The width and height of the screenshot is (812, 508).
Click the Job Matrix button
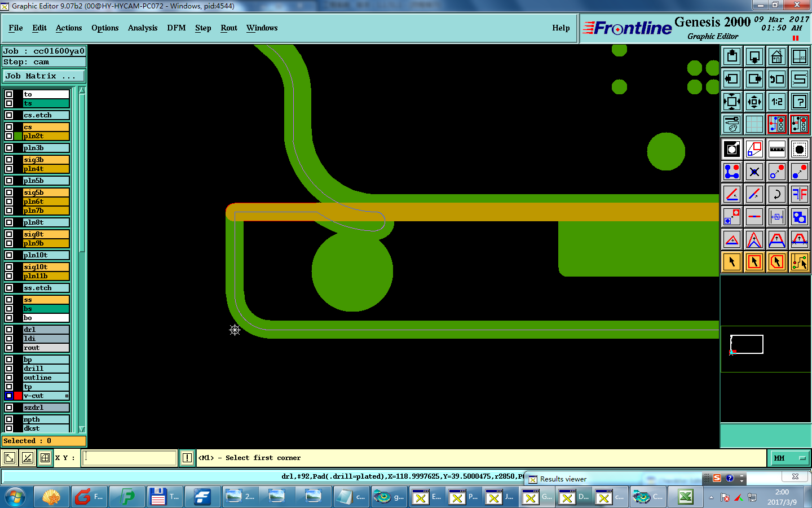click(45, 76)
